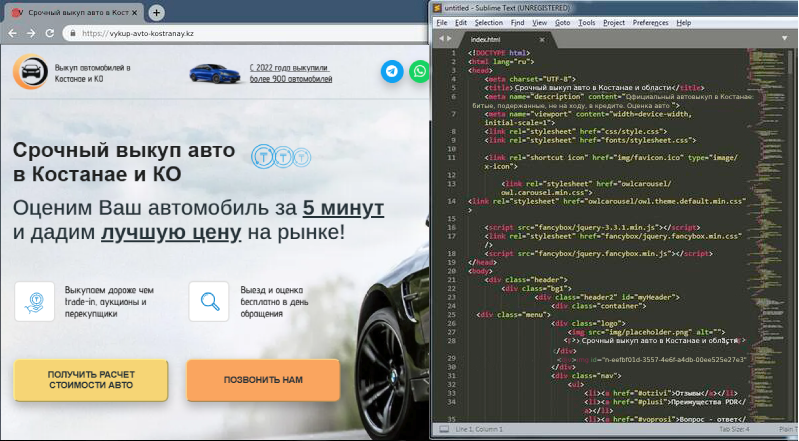Click the img/favicon.ico code line
The height and width of the screenshot is (441, 799).
[611, 162]
